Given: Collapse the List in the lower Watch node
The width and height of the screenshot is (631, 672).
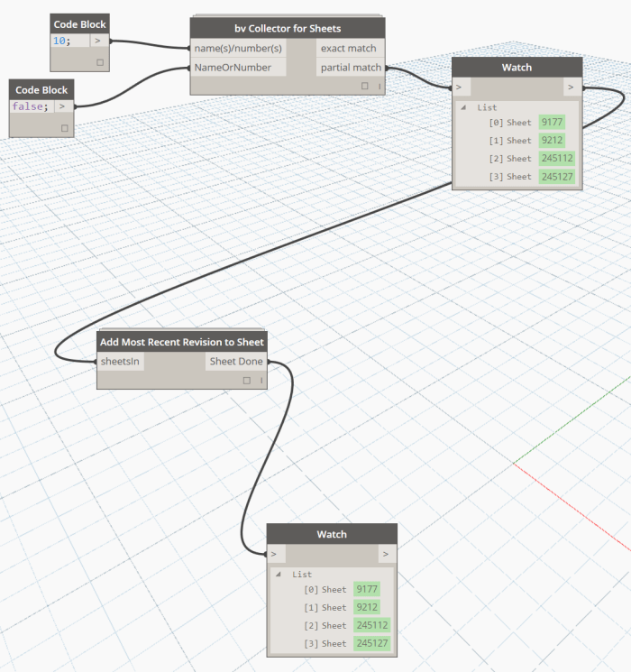Looking at the screenshot, I should (x=279, y=575).
